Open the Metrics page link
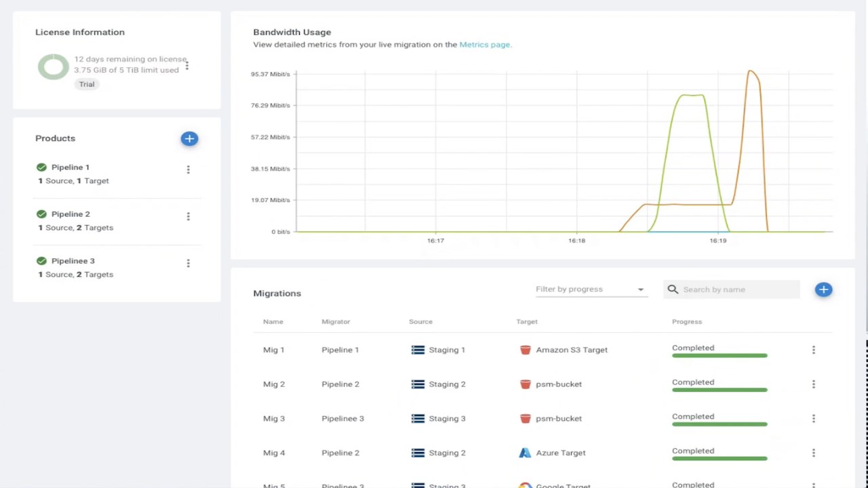The height and width of the screenshot is (488, 868). [484, 45]
